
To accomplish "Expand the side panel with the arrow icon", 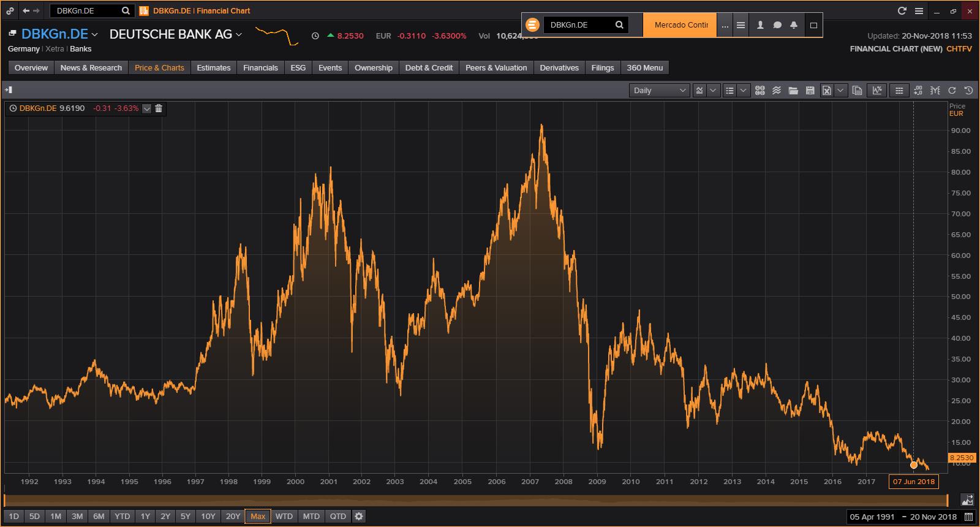I will click(x=9, y=90).
